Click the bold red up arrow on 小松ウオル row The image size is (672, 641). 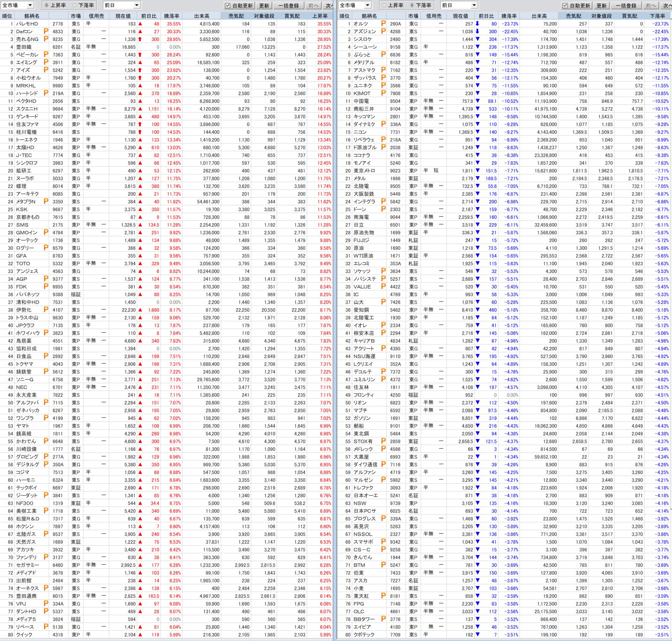(x=140, y=78)
